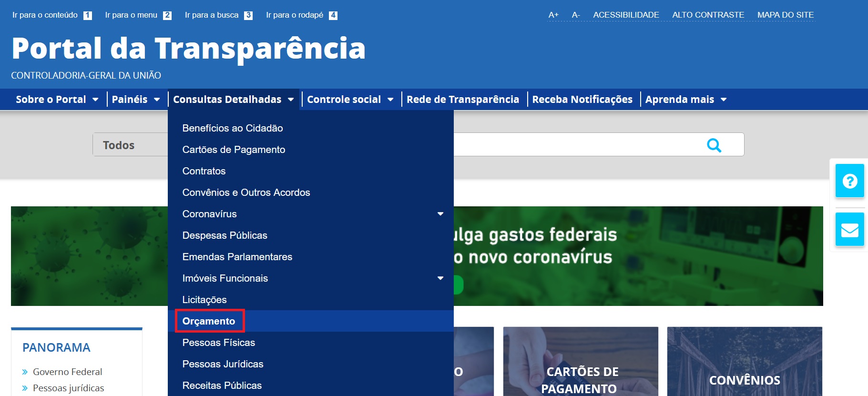Open the envelope contact button

tap(849, 230)
